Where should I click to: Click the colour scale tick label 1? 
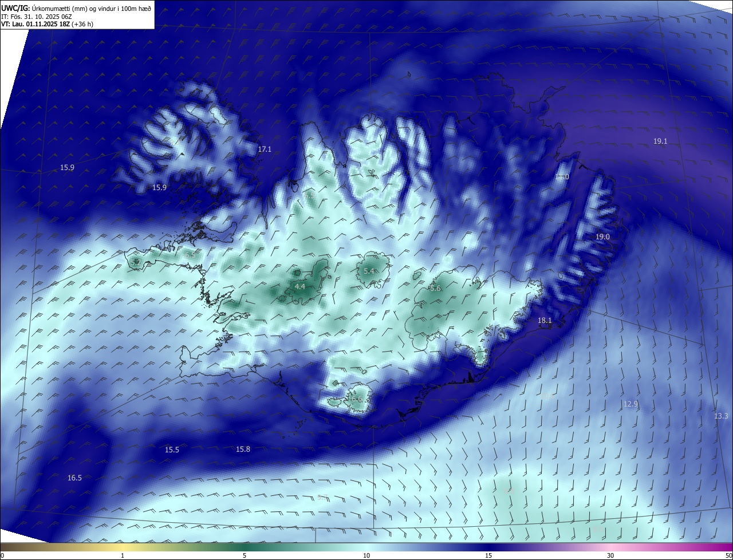click(123, 555)
